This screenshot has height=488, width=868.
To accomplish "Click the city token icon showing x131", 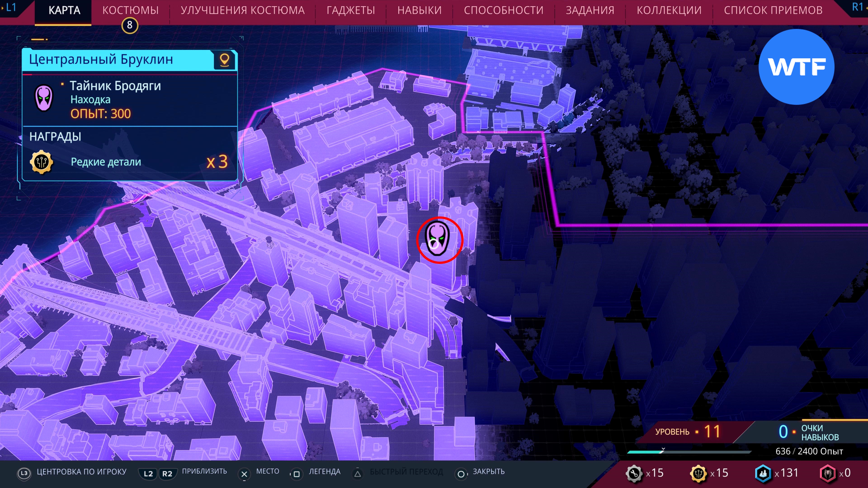I will [763, 473].
